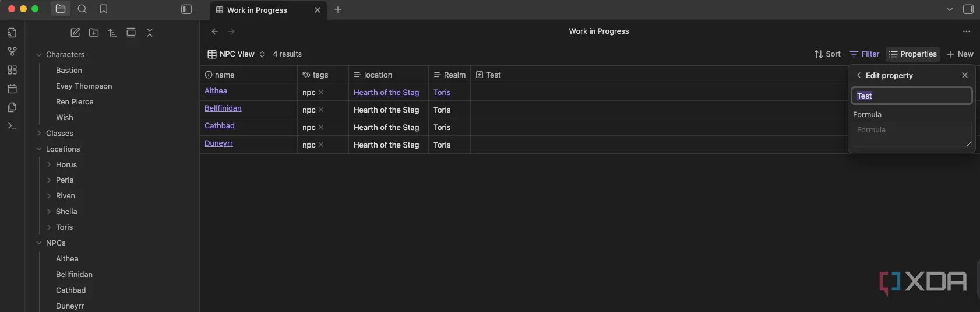
Task: Toggle the right sidebar icon
Action: [x=968, y=9]
